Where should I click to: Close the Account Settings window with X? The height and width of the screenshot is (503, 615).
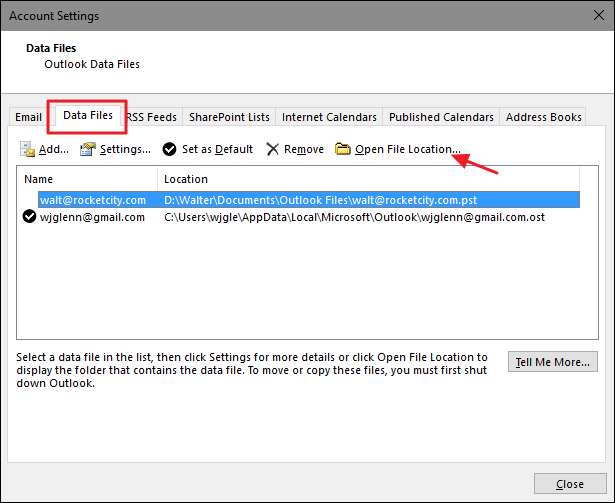tap(591, 17)
